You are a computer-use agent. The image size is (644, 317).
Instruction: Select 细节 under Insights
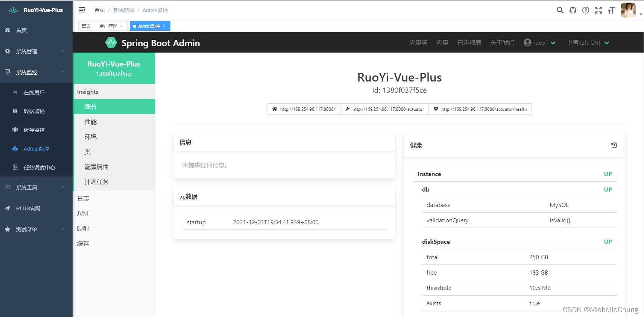tap(114, 107)
